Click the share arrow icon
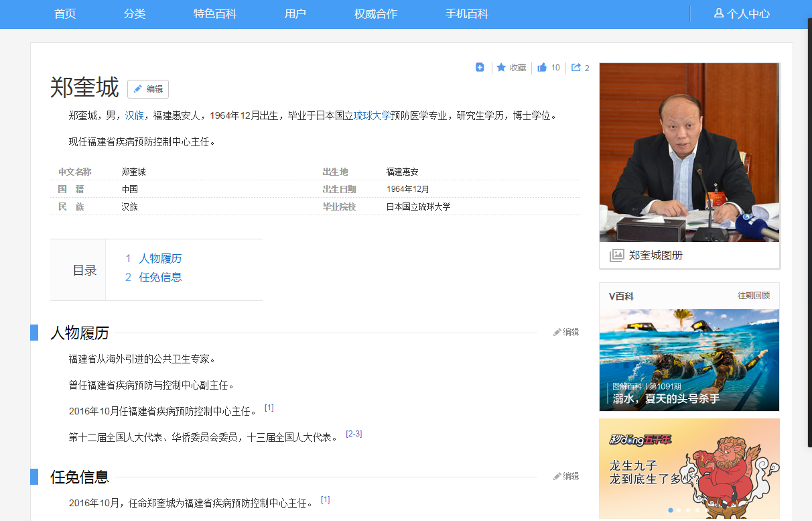Image resolution: width=812 pixels, height=521 pixels. (x=576, y=68)
